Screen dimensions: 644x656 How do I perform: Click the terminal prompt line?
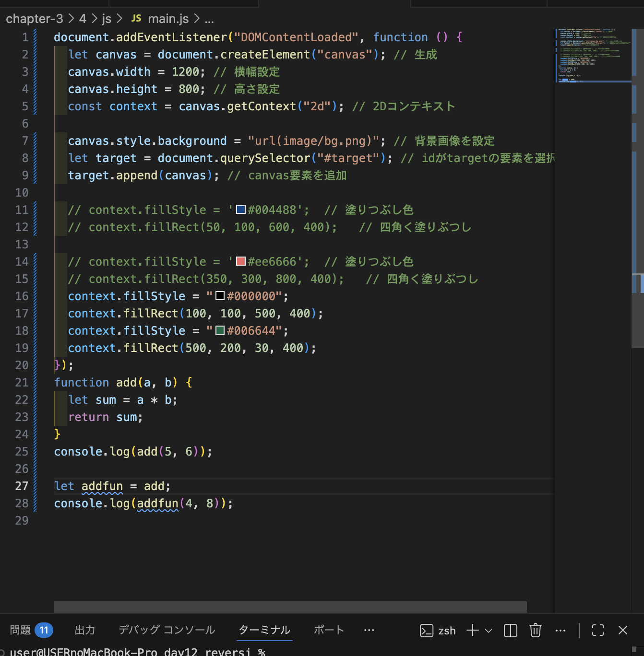coord(138,652)
